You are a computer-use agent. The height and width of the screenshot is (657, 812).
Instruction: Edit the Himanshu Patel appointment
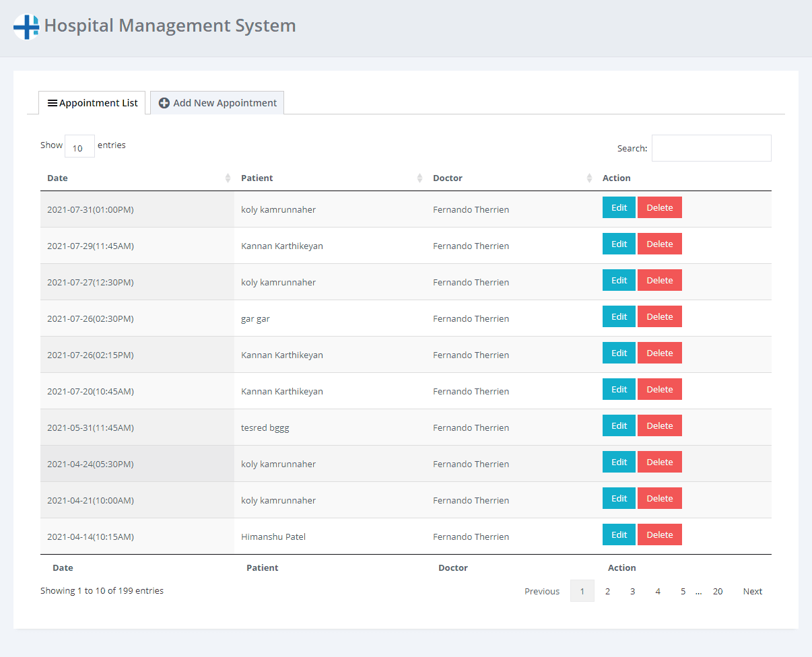point(619,535)
